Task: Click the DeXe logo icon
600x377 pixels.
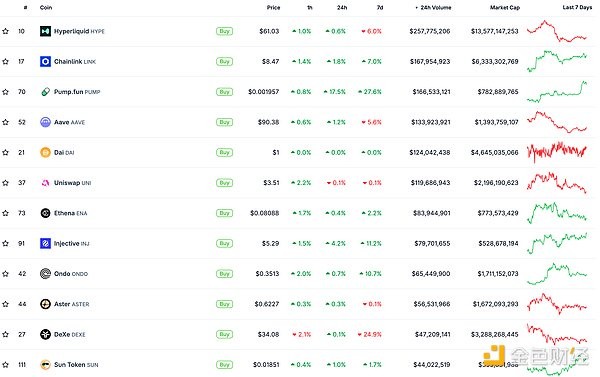Action: [45, 334]
